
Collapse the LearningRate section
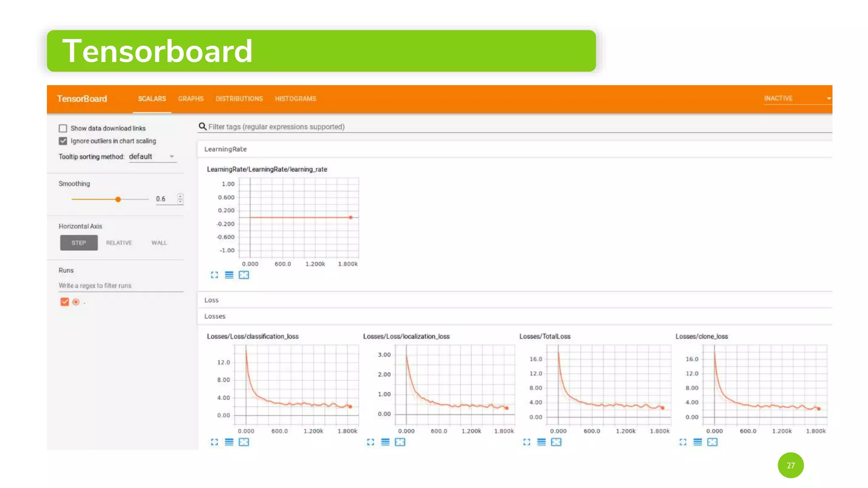[515, 149]
